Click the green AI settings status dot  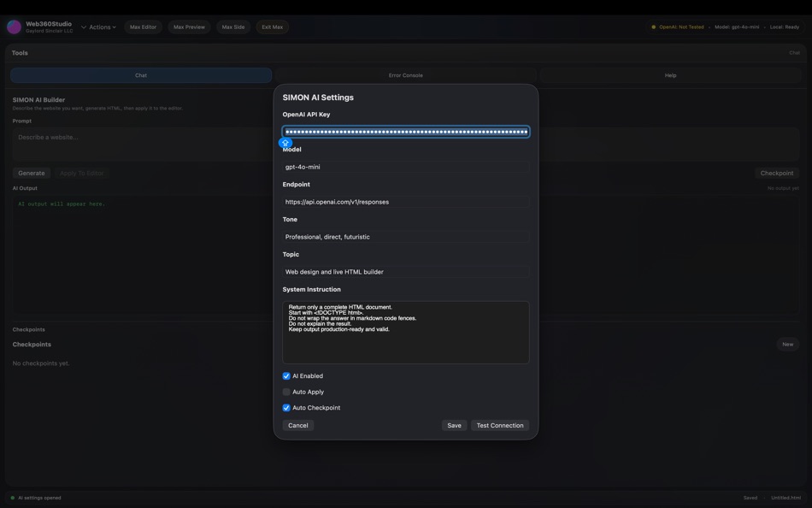click(12, 497)
